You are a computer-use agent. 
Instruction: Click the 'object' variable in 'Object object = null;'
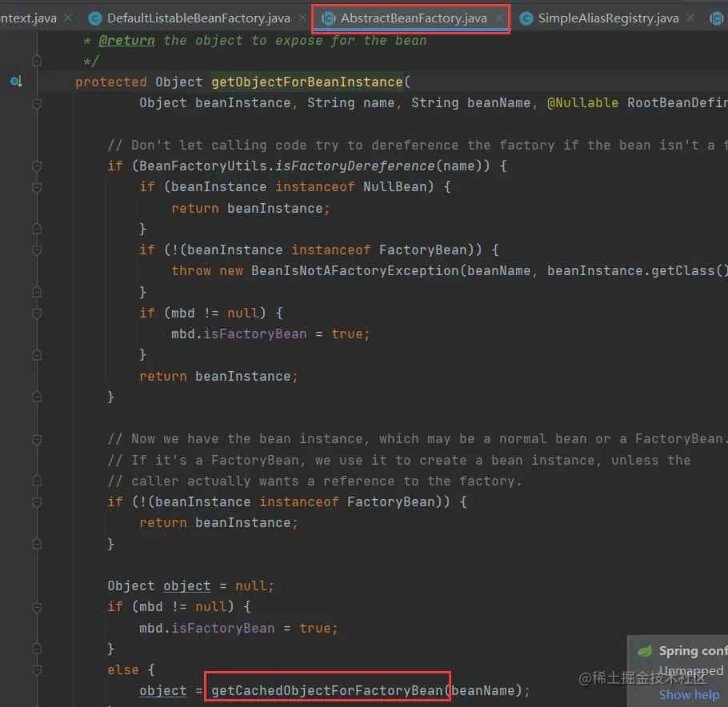pyautogui.click(x=186, y=586)
